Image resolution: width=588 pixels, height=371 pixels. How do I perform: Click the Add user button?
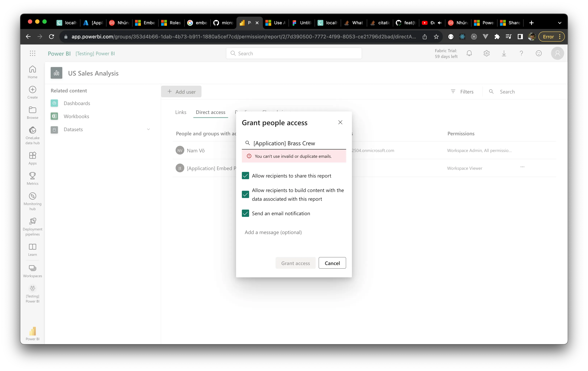coord(181,91)
